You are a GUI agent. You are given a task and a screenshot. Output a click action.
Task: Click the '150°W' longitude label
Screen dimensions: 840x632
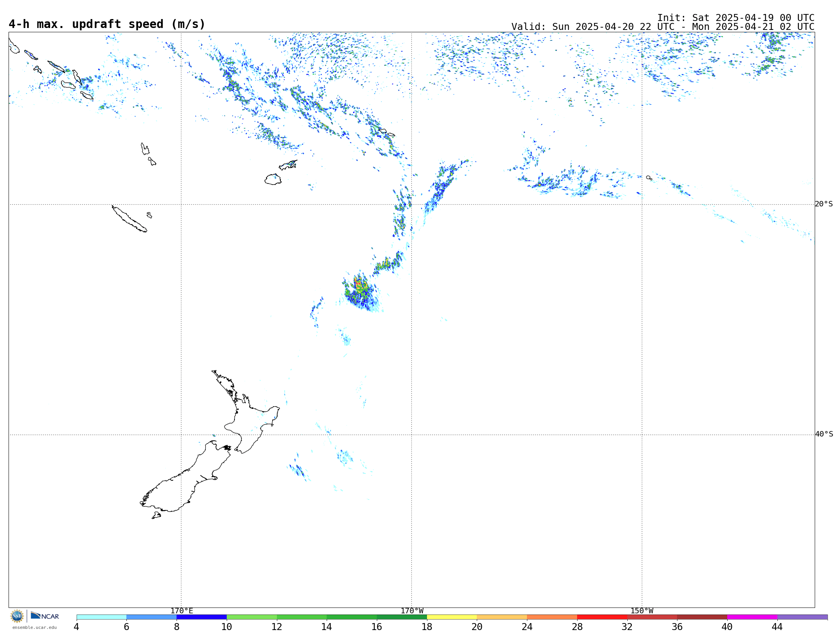[642, 611]
